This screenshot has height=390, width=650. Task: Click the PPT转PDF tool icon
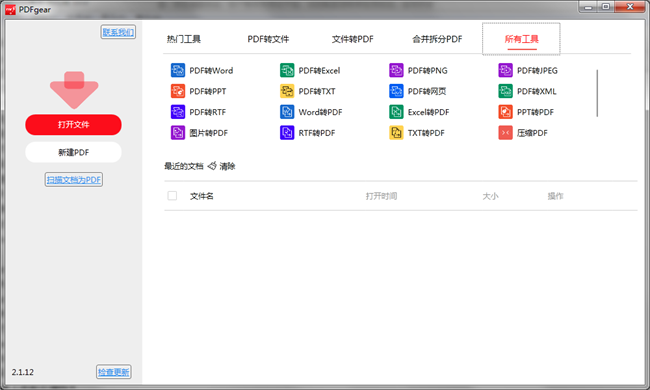505,112
